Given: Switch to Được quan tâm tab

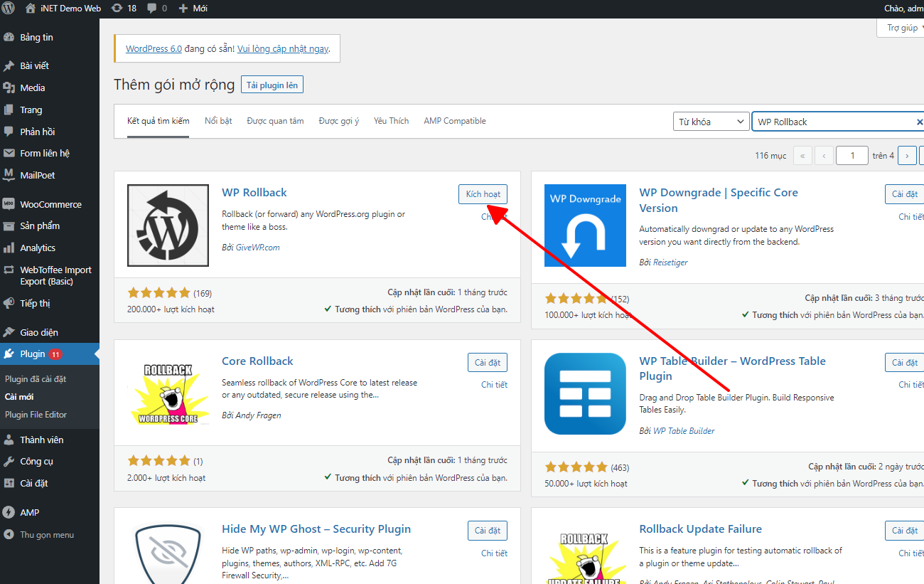Looking at the screenshot, I should [275, 121].
